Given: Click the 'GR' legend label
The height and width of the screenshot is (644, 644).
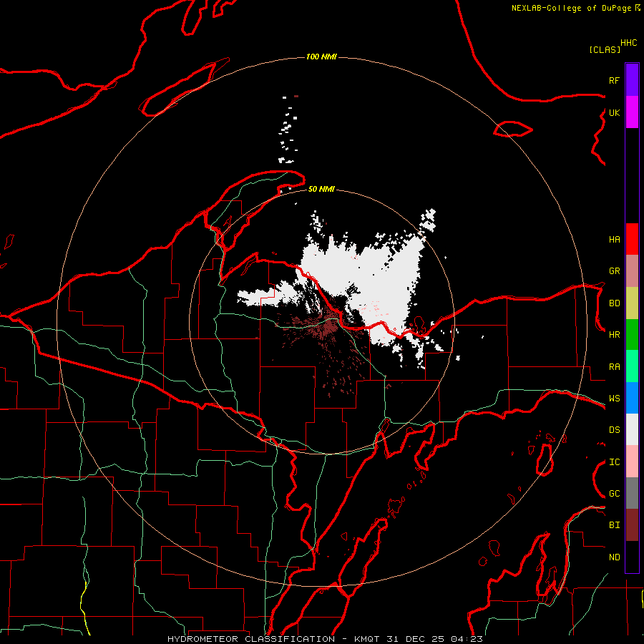Looking at the screenshot, I should [x=614, y=271].
